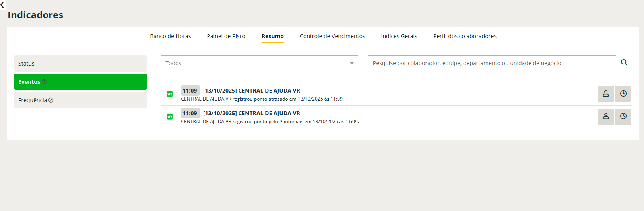Click the back arrow beside Indicadores
644x211 pixels.
pyautogui.click(x=2, y=5)
